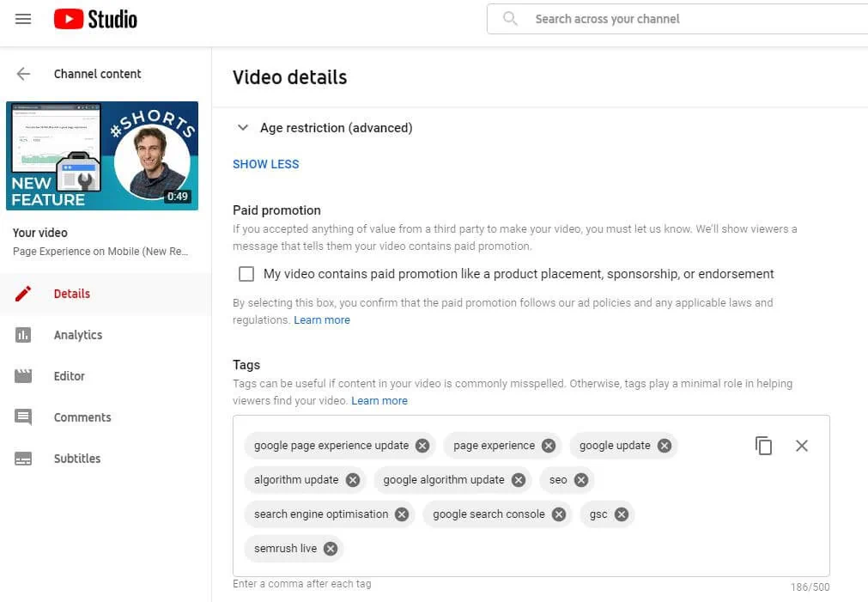Clear all tags with the X icon

802,446
